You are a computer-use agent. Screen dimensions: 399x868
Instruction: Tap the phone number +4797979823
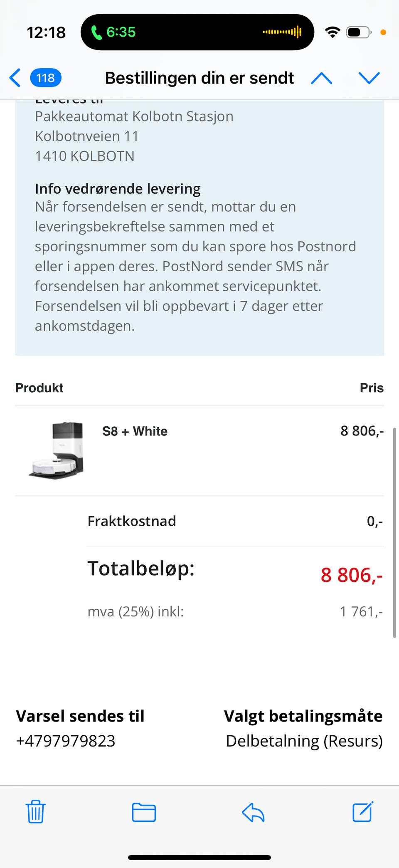pyautogui.click(x=66, y=741)
